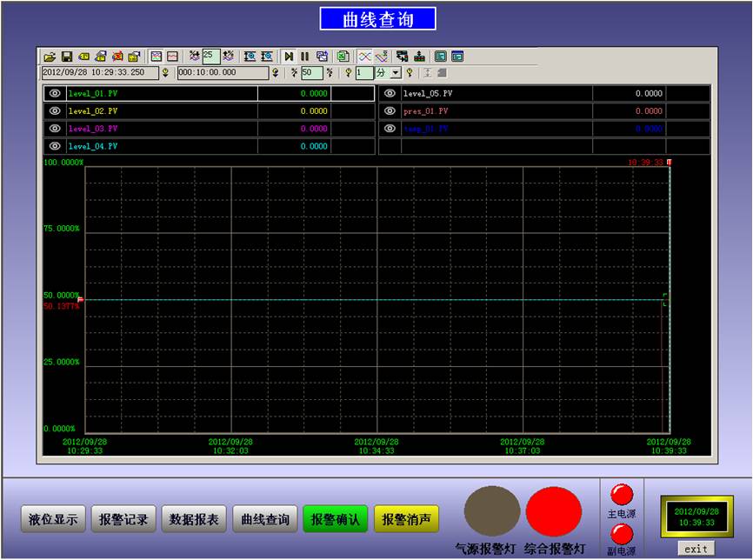
Task: Click the save floppy disk icon
Action: [x=66, y=57]
